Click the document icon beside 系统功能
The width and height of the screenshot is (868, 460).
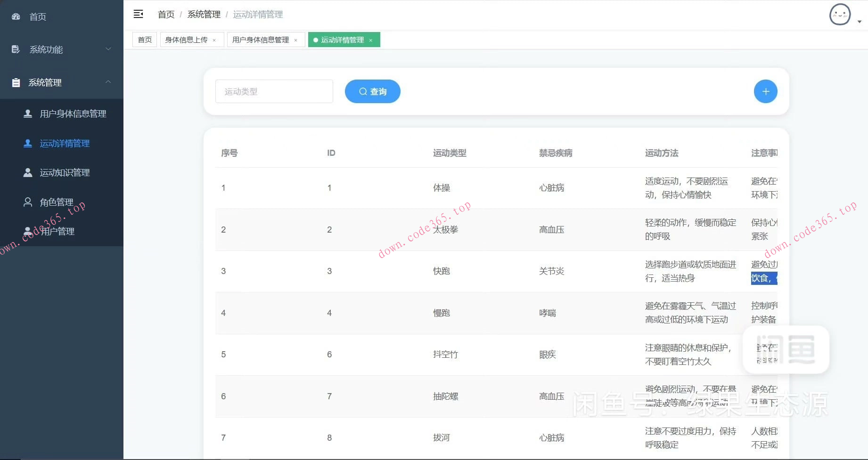[15, 49]
